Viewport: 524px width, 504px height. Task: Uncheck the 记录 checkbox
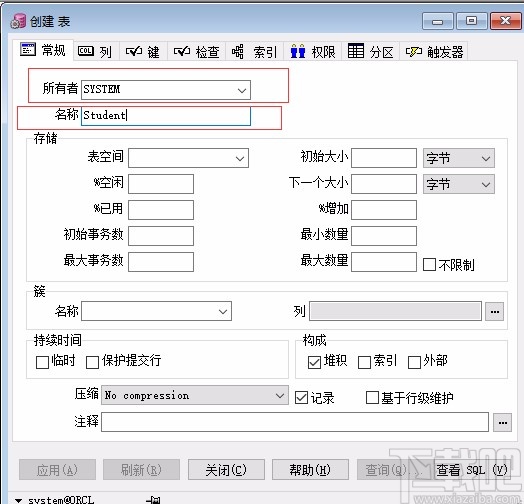(301, 398)
